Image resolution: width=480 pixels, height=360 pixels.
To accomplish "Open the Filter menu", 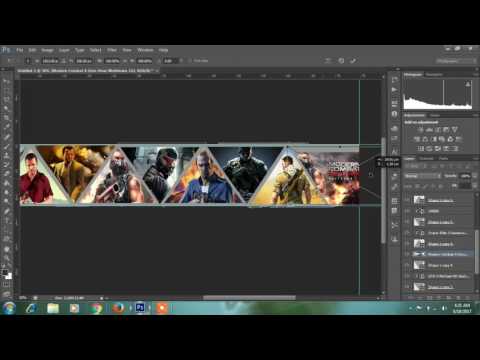I will coord(112,50).
